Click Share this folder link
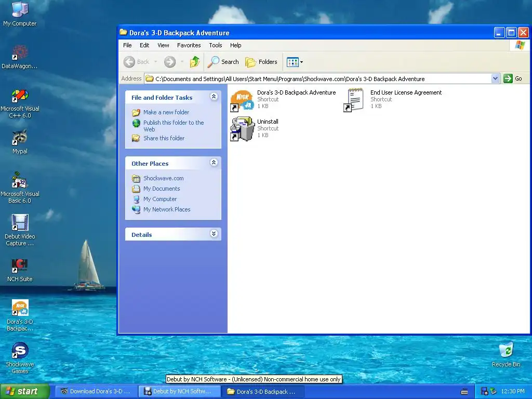532x399 pixels. [164, 138]
